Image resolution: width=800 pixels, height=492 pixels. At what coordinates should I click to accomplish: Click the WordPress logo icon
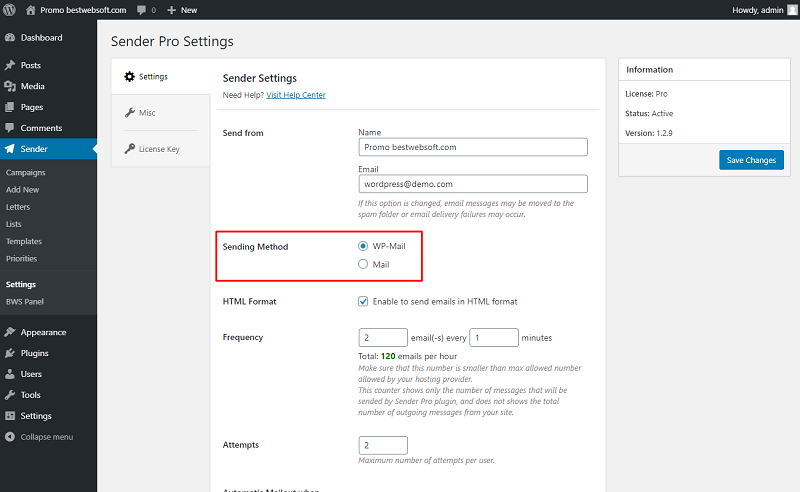(10, 10)
